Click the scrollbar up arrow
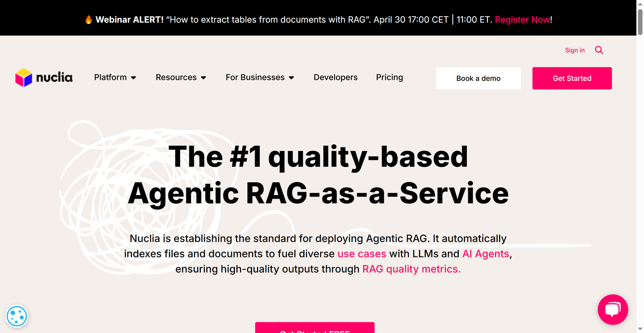 tap(640, 4)
